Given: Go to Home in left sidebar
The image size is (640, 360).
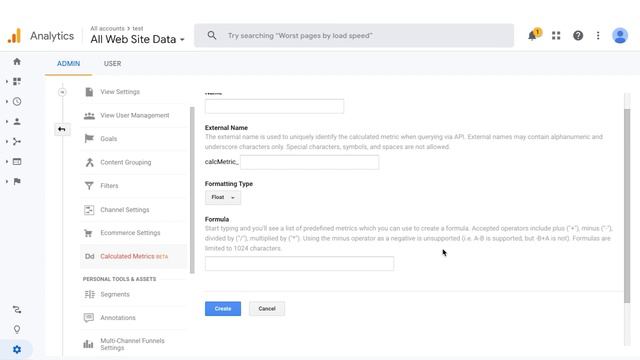Looking at the screenshot, I should (x=17, y=62).
